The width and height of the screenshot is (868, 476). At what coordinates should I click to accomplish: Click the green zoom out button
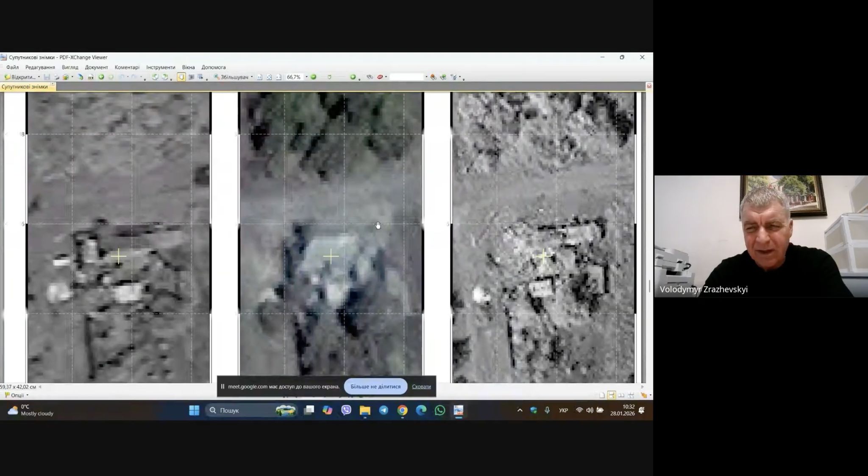(x=314, y=77)
